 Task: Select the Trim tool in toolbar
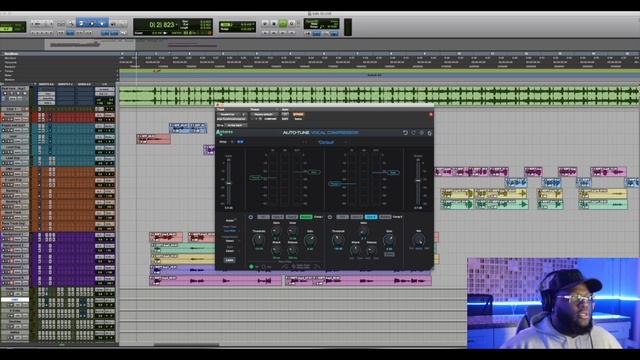[x=81, y=23]
